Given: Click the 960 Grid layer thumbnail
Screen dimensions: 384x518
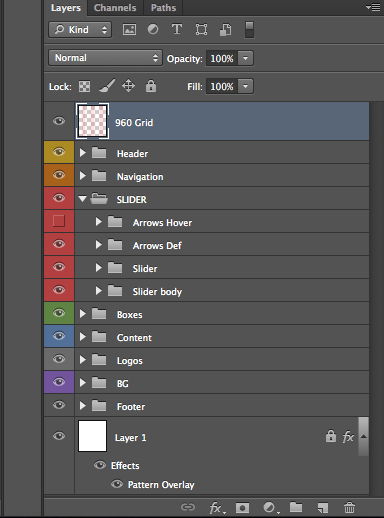Looking at the screenshot, I should (92, 121).
